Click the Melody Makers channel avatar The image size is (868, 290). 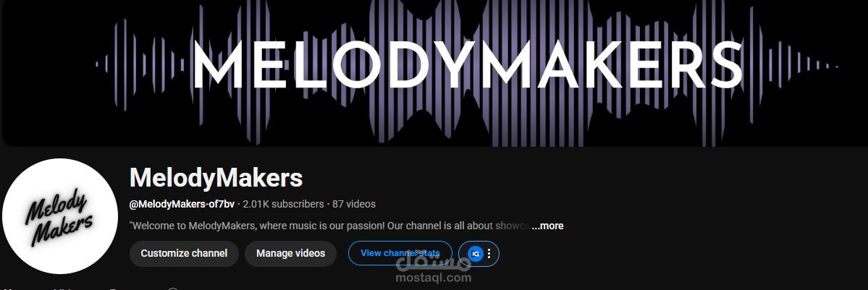pos(60,216)
